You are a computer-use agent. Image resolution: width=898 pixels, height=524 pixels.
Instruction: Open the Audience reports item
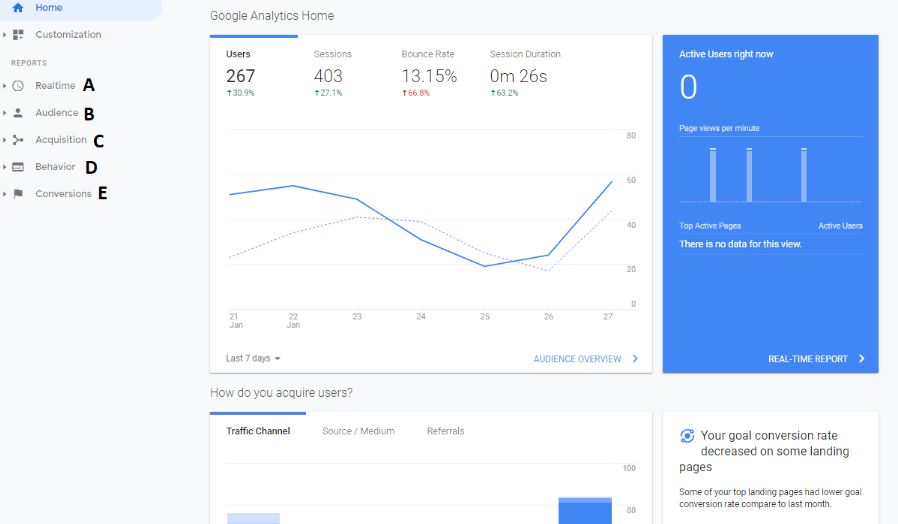click(57, 112)
